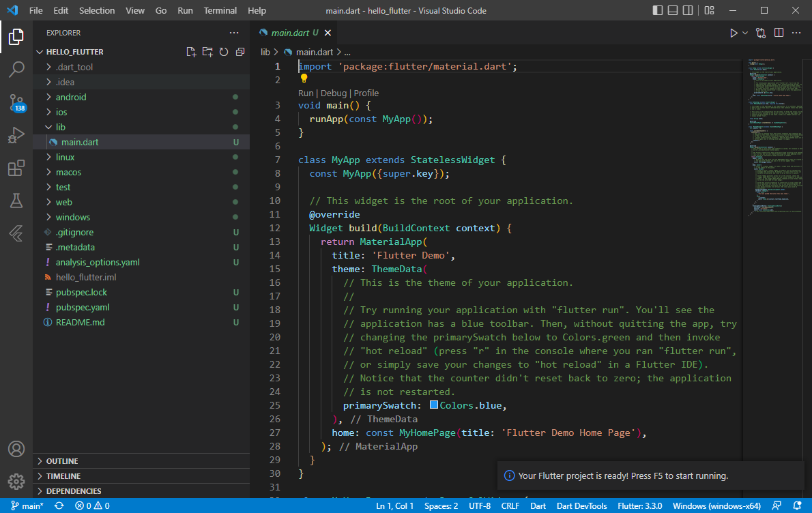
Task: Open the Run and Debug view
Action: 16,135
